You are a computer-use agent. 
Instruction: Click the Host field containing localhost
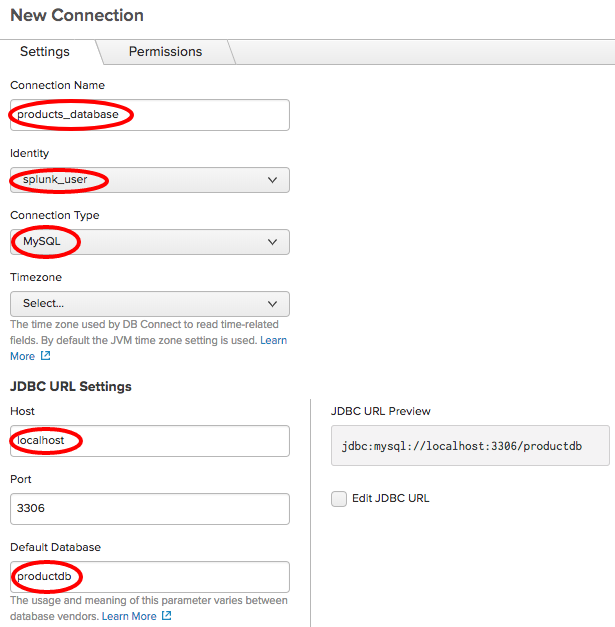(150, 441)
